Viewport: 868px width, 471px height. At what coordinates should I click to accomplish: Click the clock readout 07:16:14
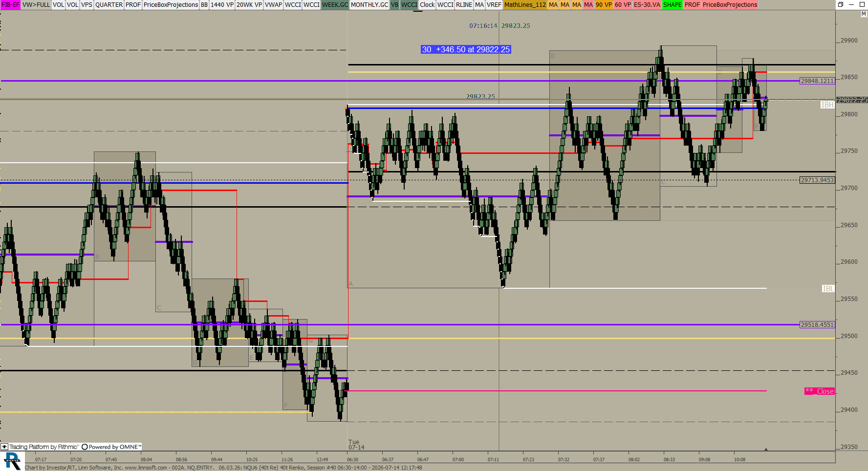[483, 25]
